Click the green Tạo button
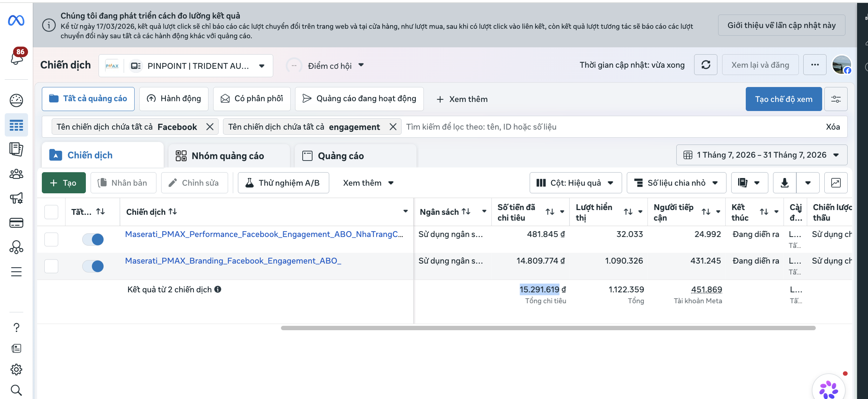The width and height of the screenshot is (868, 399). [x=64, y=183]
